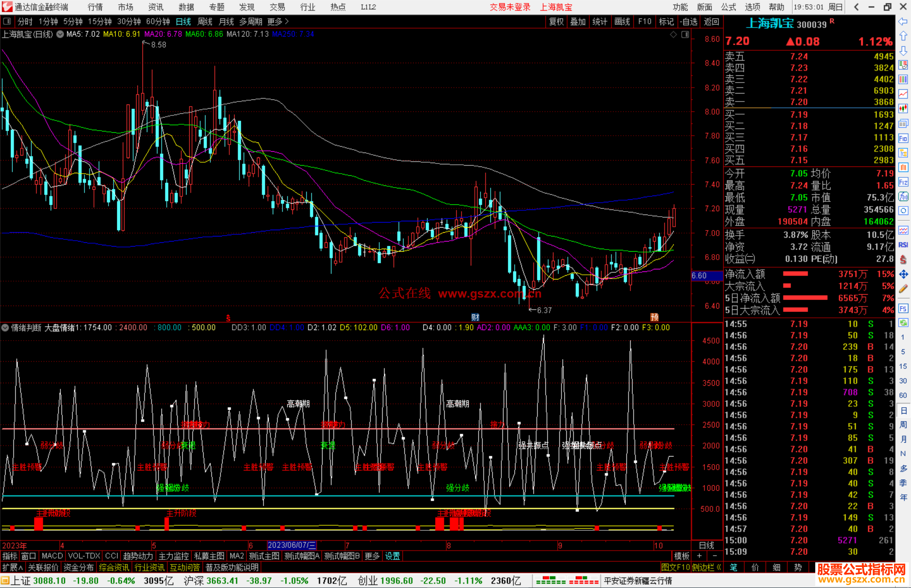Screen dimensions: 911x588
Task: Open dropdown beside 上海凯宝(日线) title
Action: (60, 34)
